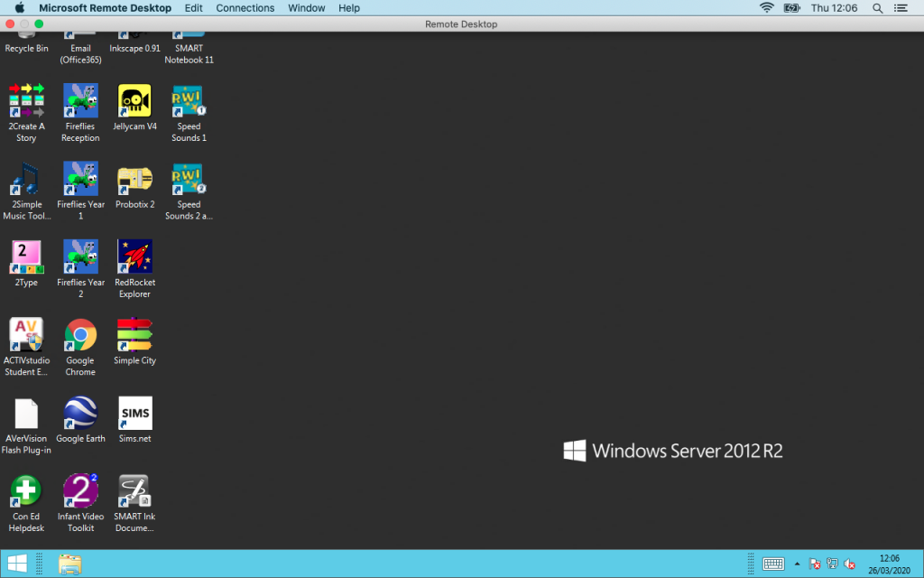Select the 2Create A Story icon
This screenshot has height=578, width=924.
(26, 113)
